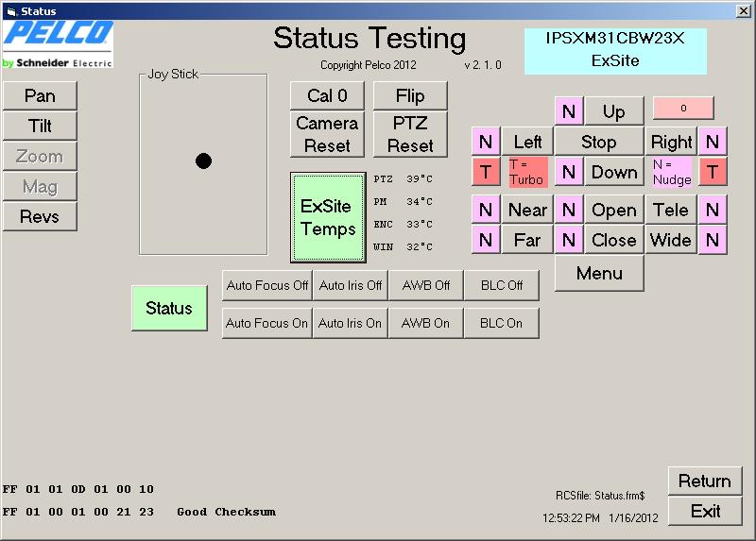Toggle the T box beside 'T = Turbo'

tap(486, 172)
